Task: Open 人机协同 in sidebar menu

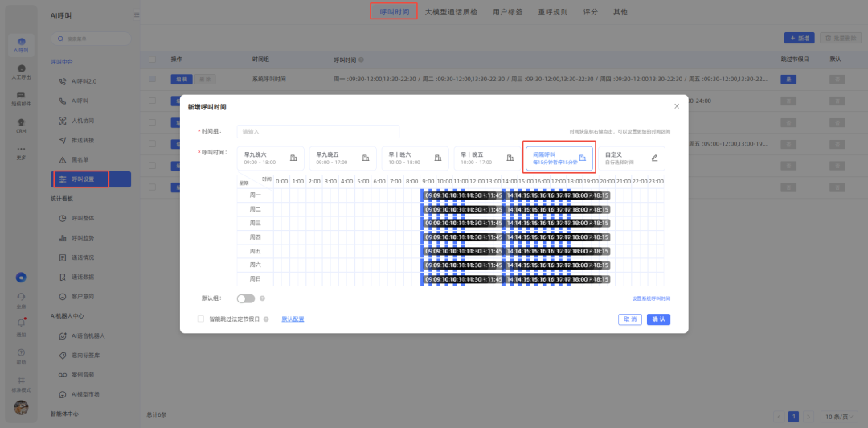Action: coord(83,121)
